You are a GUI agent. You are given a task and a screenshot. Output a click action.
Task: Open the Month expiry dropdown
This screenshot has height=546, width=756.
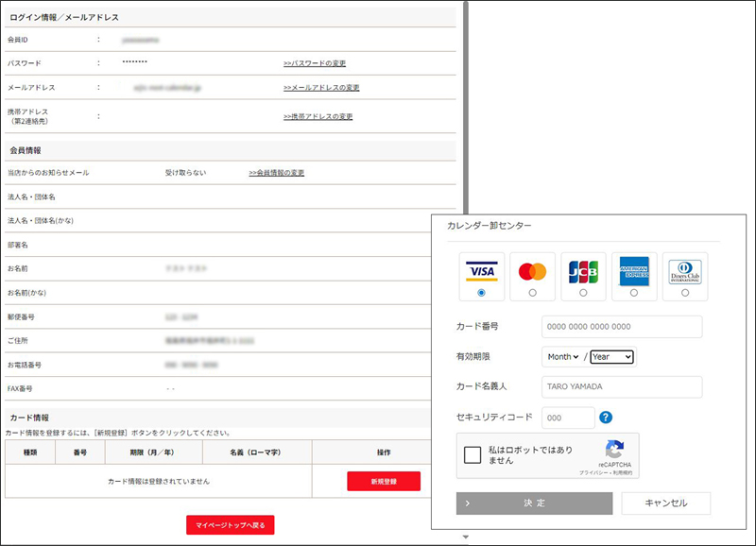tap(562, 357)
